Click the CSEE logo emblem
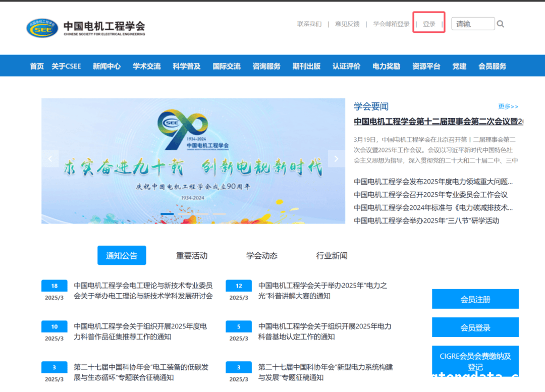 point(42,28)
